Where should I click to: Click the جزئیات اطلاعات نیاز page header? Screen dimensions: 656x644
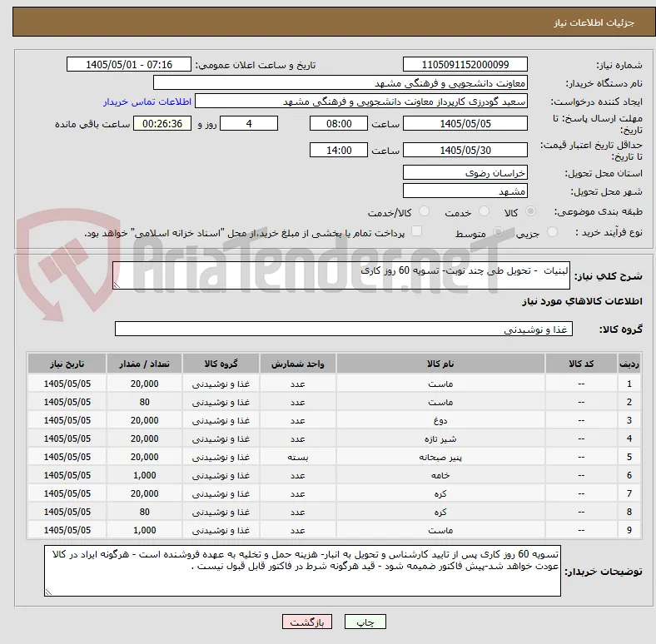coord(594,22)
